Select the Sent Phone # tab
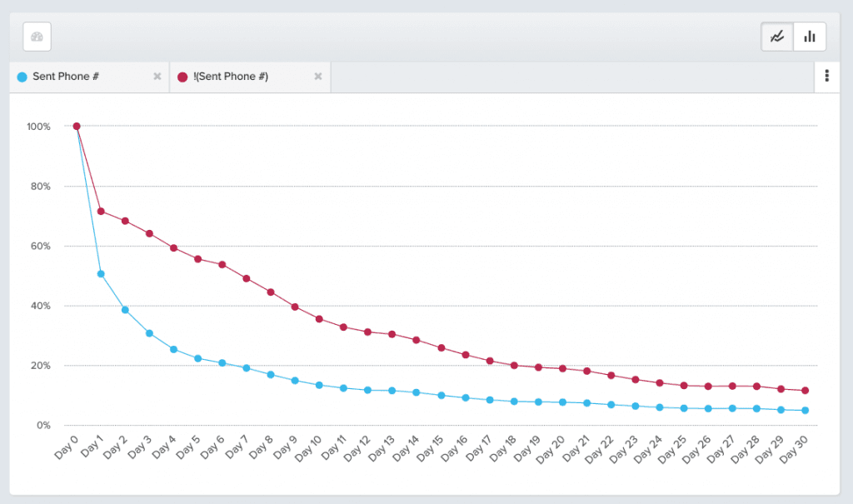This screenshot has height=504, width=853. pyautogui.click(x=67, y=77)
